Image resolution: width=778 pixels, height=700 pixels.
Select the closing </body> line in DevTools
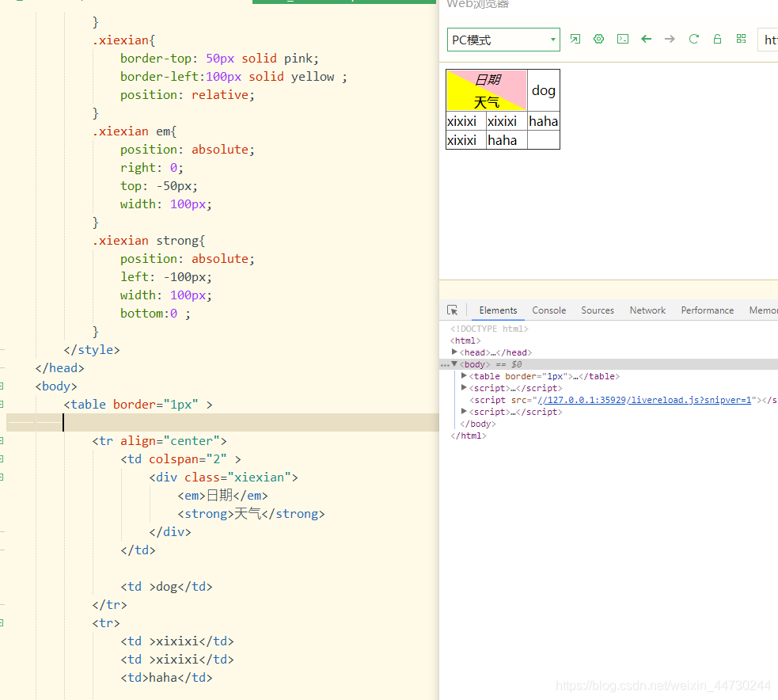tap(478, 424)
